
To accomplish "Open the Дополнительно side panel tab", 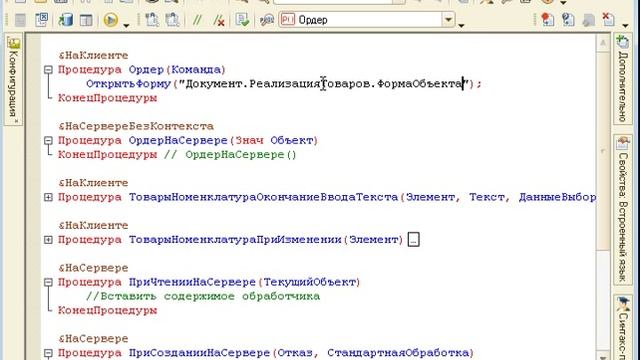I will (622, 80).
